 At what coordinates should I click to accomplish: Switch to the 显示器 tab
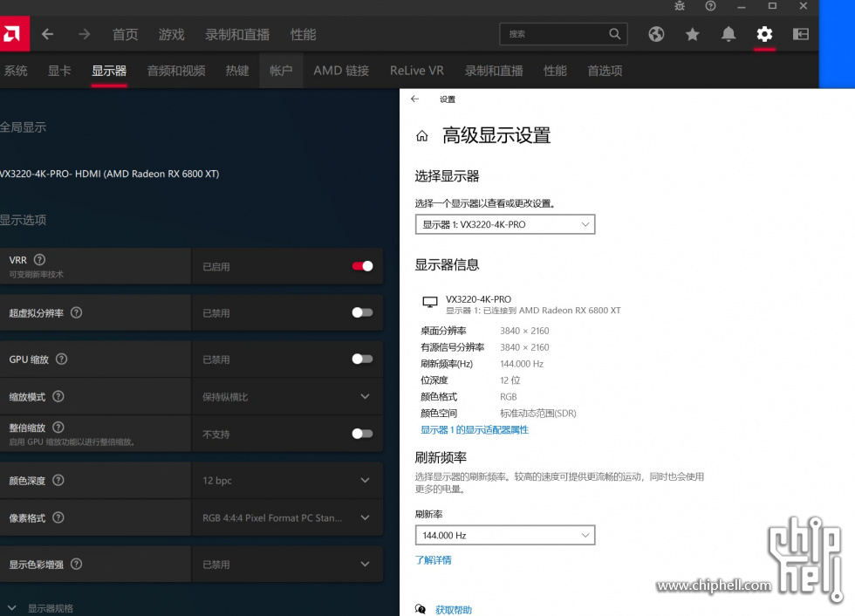(109, 71)
